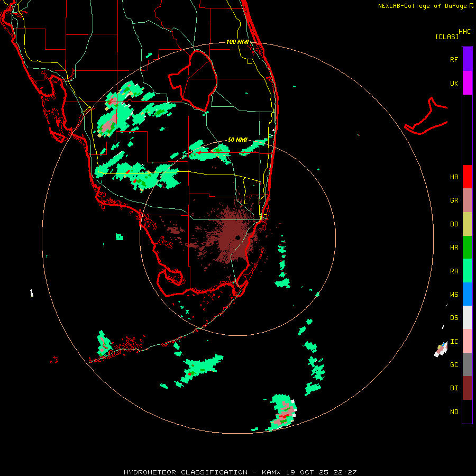Select the IC light pink legend swatch
The height and width of the screenshot is (476, 476).
(467, 341)
